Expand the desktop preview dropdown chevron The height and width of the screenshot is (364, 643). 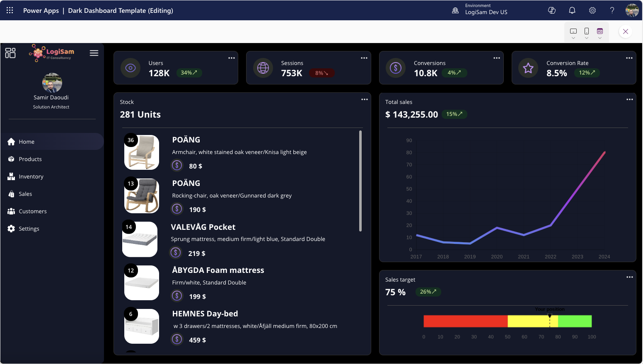[x=573, y=38]
